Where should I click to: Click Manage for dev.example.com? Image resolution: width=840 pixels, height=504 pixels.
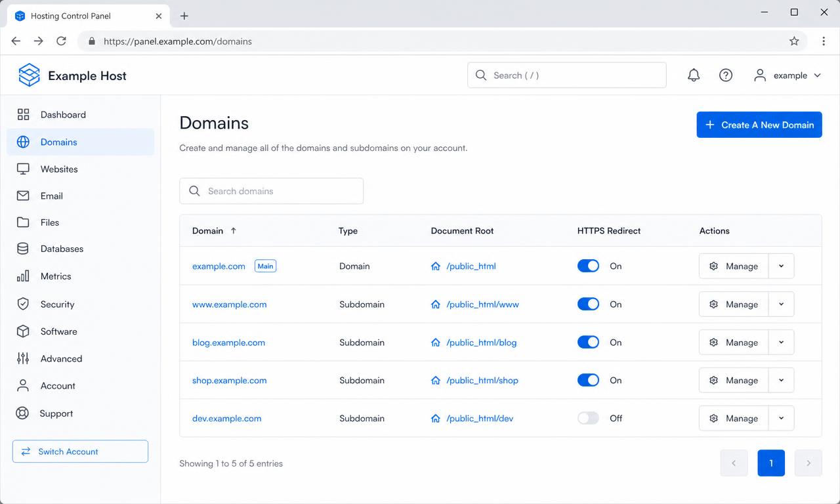734,419
